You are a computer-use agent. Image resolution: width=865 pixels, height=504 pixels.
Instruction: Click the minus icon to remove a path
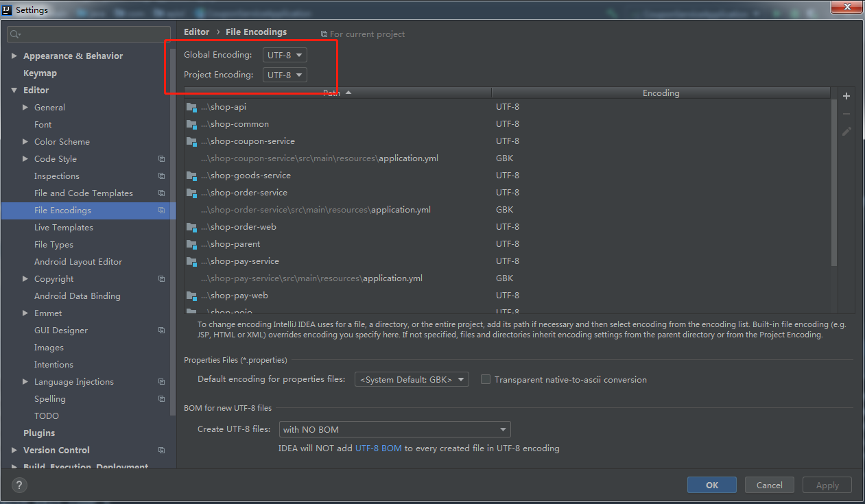click(846, 114)
